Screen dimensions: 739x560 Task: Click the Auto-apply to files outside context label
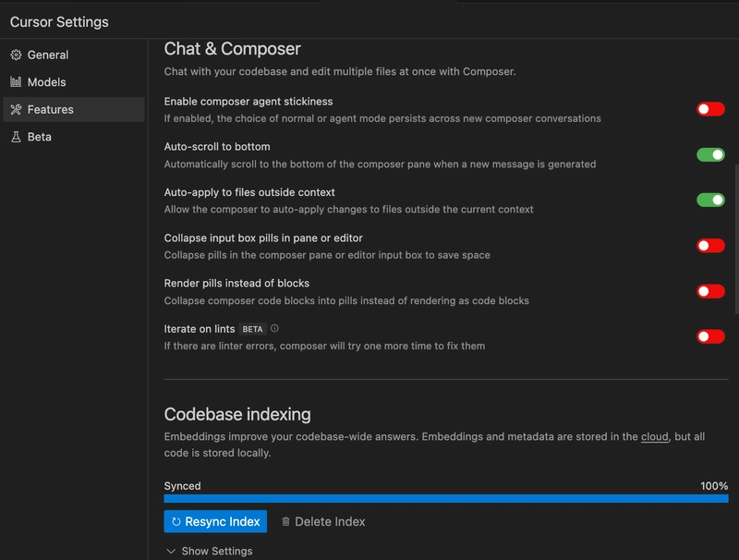point(249,192)
